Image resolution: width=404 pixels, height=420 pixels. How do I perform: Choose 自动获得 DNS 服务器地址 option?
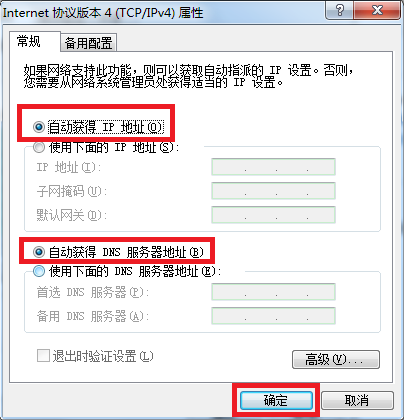[x=39, y=252]
